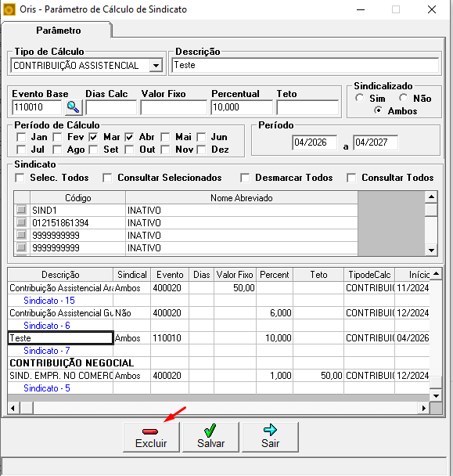Click the lower grid vertical scrollbar thumb
453x476 pixels.
click(x=436, y=382)
